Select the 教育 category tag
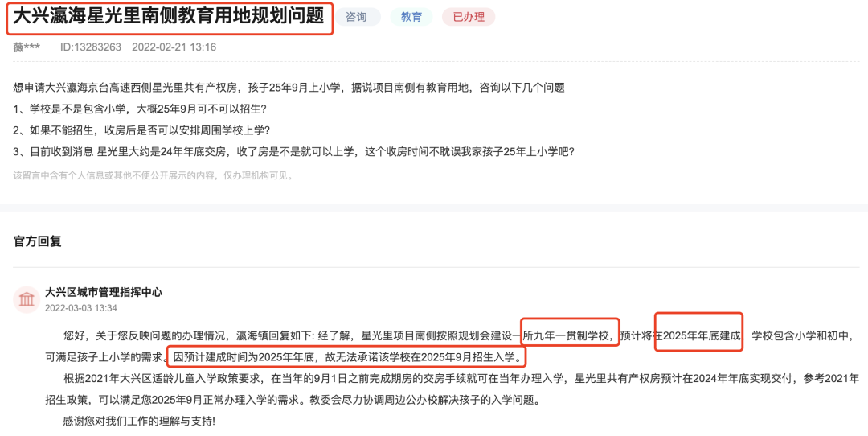Viewport: 868px width, 436px height. point(411,17)
